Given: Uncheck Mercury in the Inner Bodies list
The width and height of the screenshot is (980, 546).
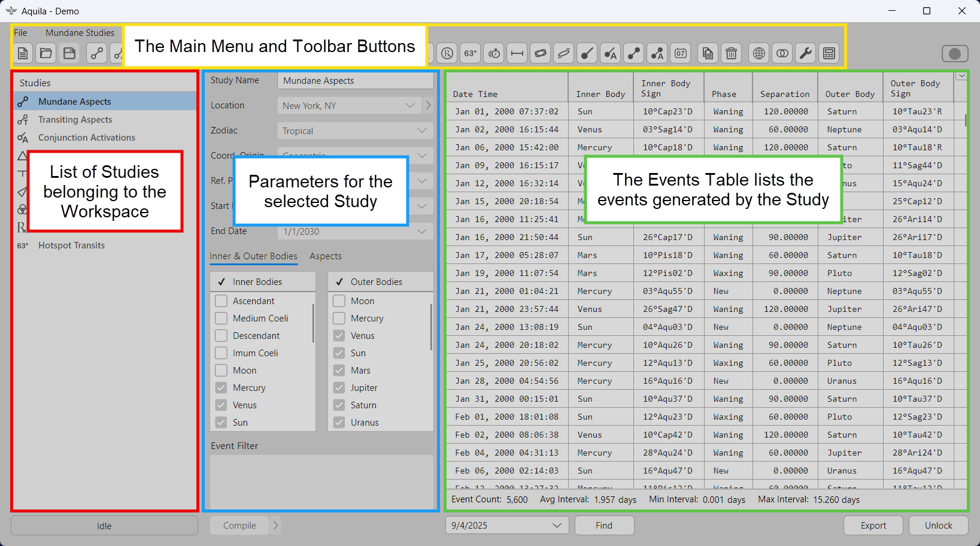Looking at the screenshot, I should [x=222, y=388].
